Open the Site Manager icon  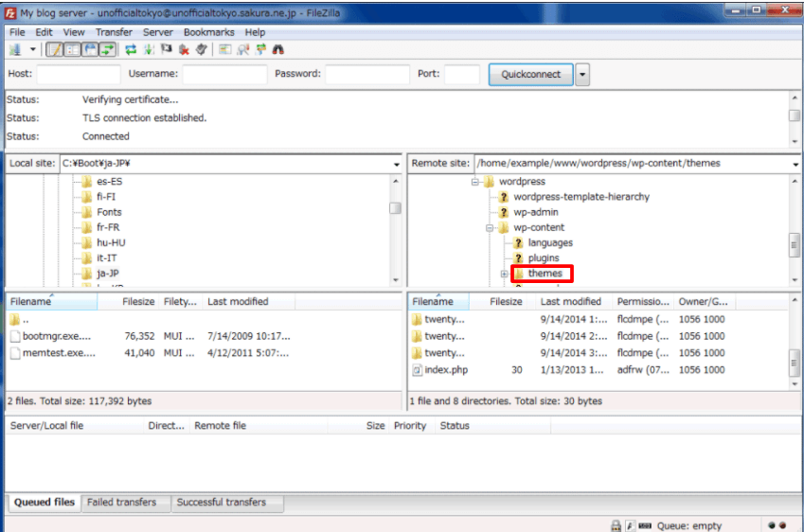click(15, 50)
